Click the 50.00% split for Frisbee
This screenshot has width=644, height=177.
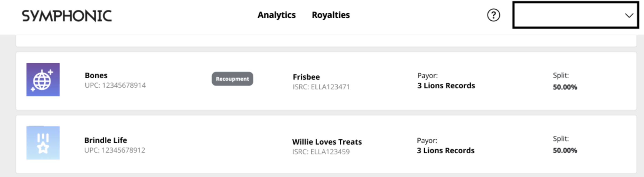pyautogui.click(x=565, y=87)
